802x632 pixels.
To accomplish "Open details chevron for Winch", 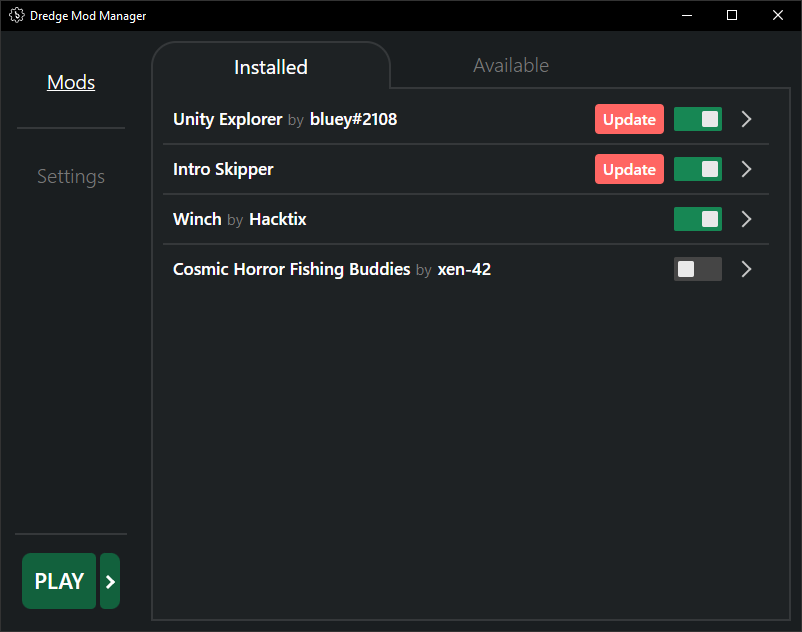I will (746, 219).
